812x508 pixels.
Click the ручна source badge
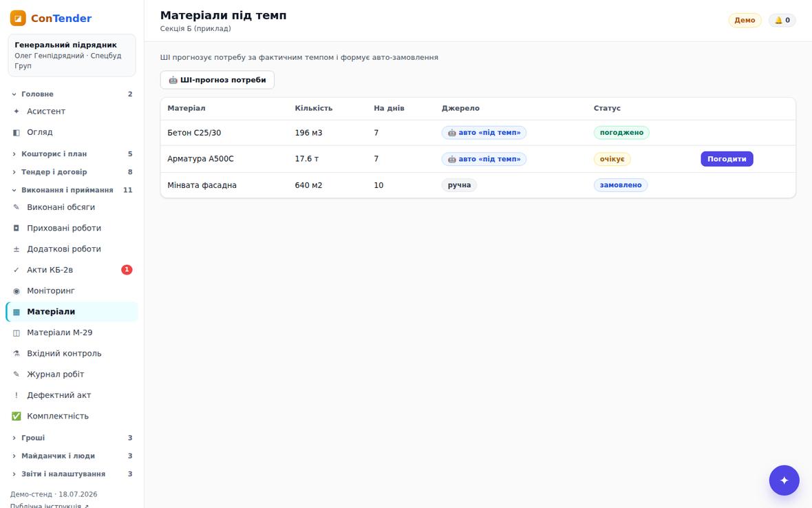click(x=460, y=185)
